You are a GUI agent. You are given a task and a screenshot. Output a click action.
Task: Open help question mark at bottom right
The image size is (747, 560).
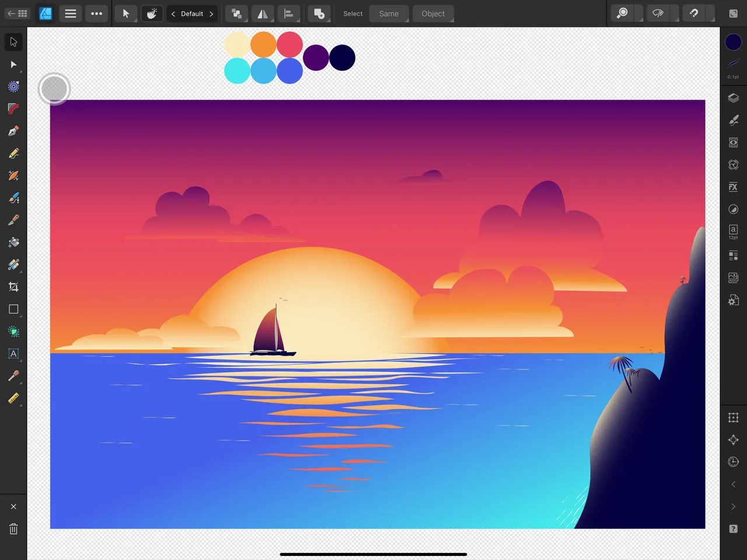tap(734, 528)
